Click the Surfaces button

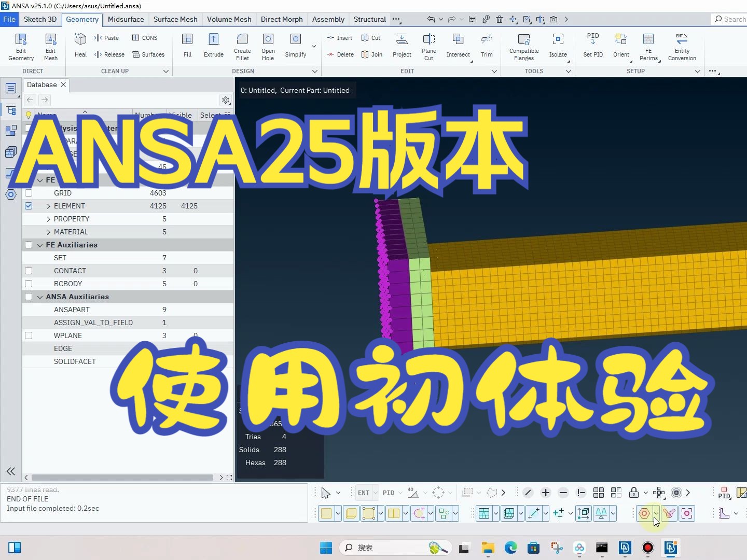[148, 54]
